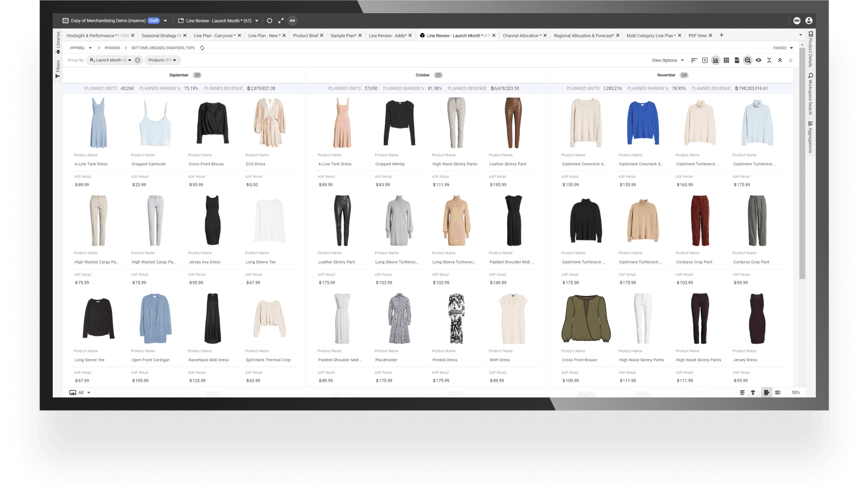Expand the FW2022 season dropdown
This screenshot has width=868, height=499.
(x=783, y=48)
